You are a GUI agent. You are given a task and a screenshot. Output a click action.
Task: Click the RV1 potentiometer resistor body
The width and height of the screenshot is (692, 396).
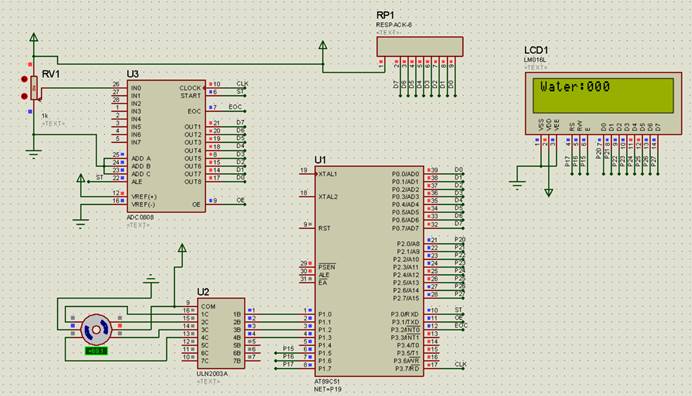tap(34, 88)
